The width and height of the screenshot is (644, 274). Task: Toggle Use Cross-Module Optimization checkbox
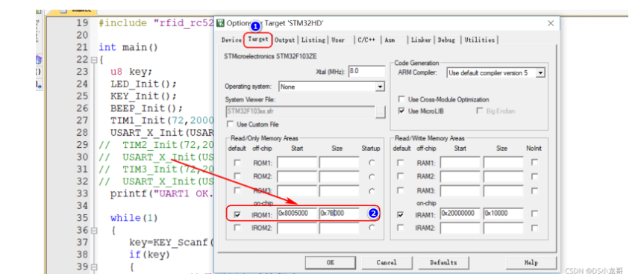(x=401, y=99)
